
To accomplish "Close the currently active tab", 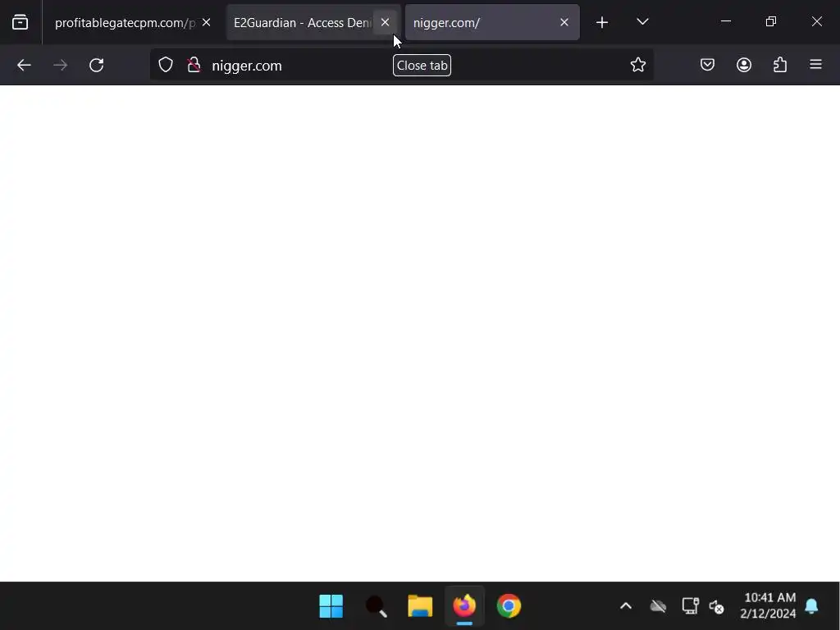I will [564, 22].
